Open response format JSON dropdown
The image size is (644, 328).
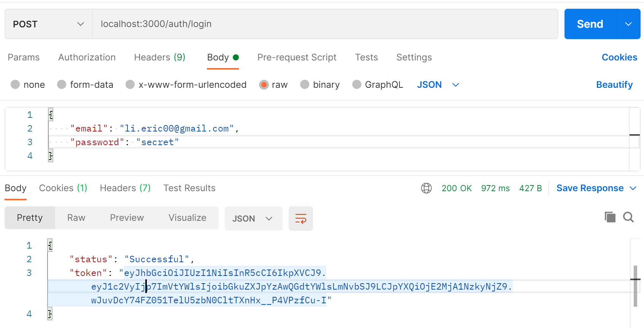coord(253,219)
